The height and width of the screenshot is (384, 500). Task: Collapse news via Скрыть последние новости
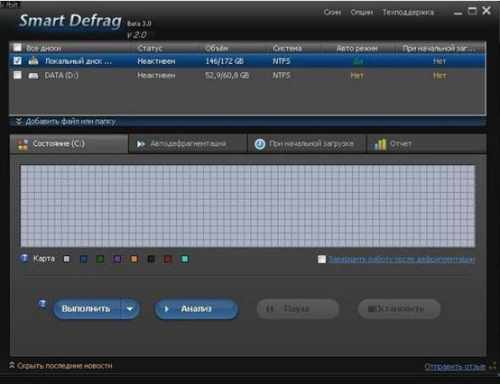[x=64, y=366]
